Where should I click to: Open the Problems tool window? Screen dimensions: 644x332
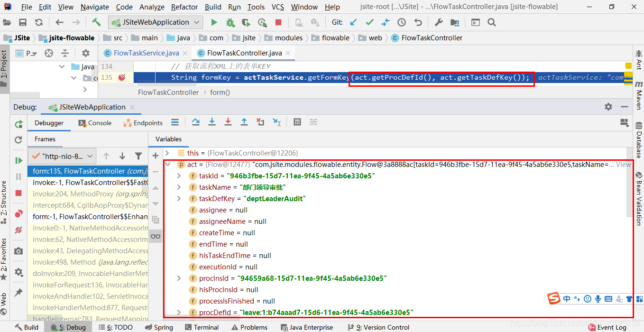coord(249,327)
